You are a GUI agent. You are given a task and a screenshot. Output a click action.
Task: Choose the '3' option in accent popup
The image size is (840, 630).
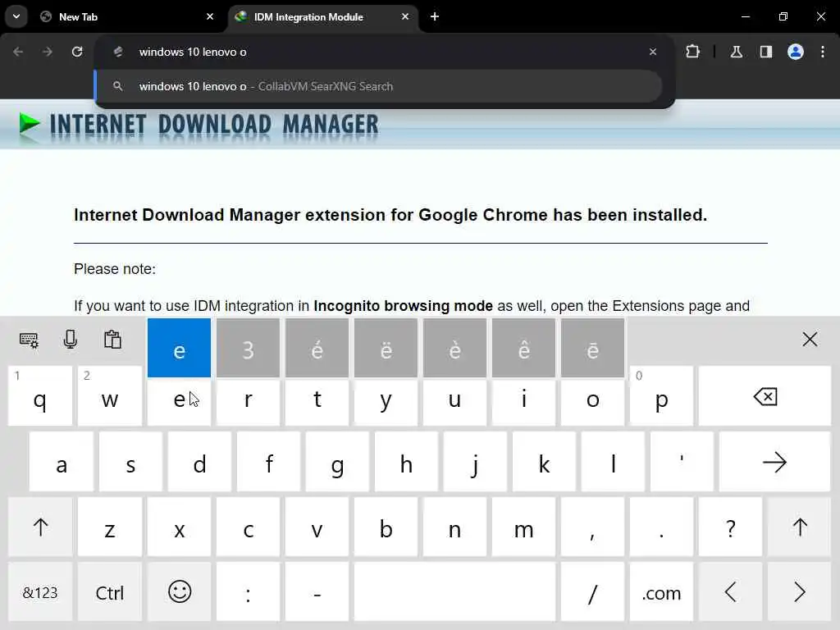click(x=248, y=348)
